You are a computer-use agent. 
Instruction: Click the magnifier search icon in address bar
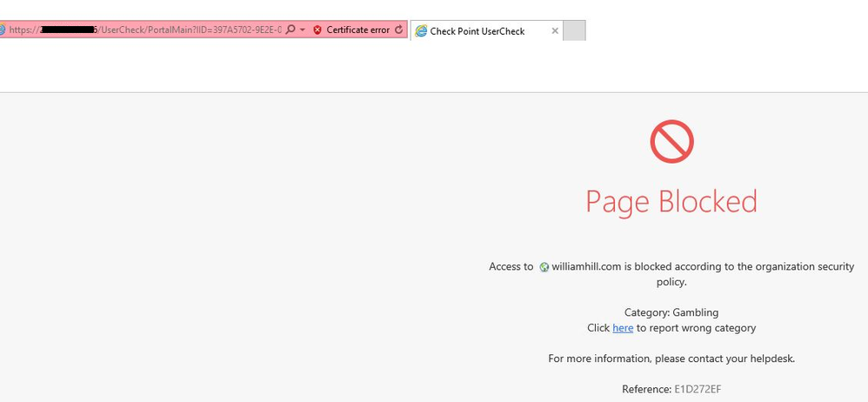pyautogui.click(x=290, y=30)
